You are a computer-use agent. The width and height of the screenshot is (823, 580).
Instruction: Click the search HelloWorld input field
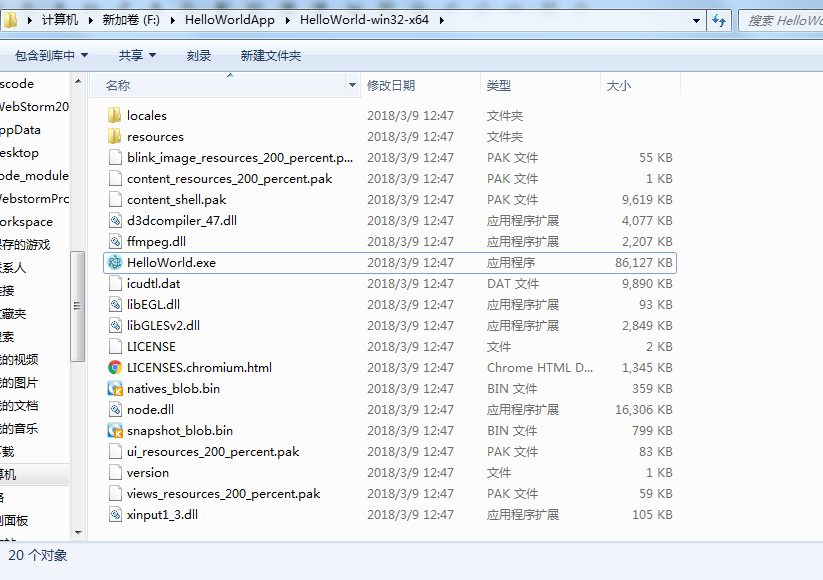[781, 21]
